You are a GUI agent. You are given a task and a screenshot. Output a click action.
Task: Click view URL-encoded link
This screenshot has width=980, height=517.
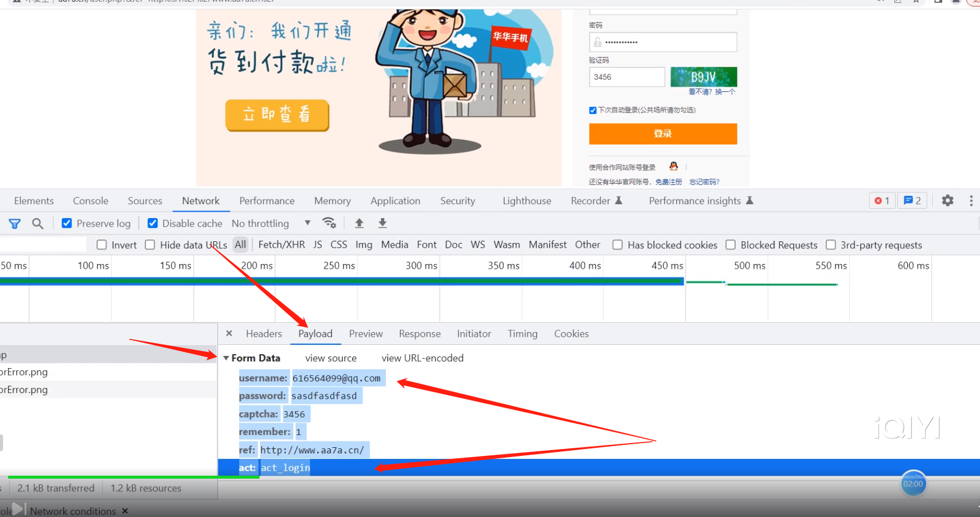[422, 358]
